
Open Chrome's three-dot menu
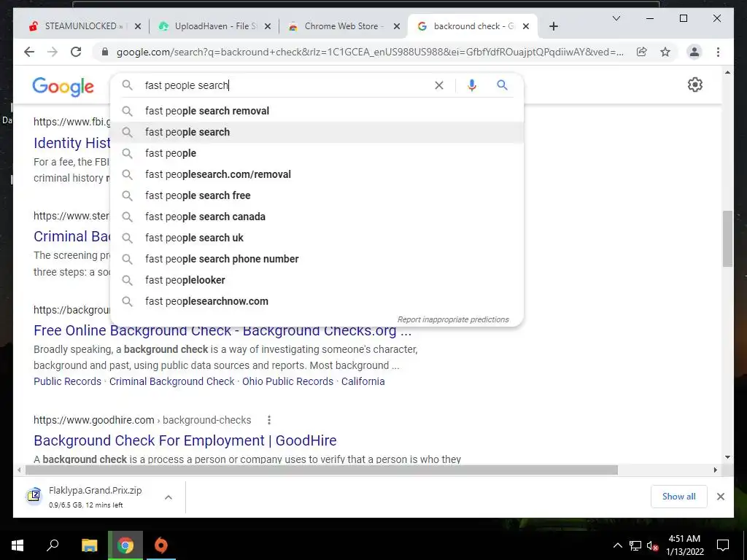718,52
